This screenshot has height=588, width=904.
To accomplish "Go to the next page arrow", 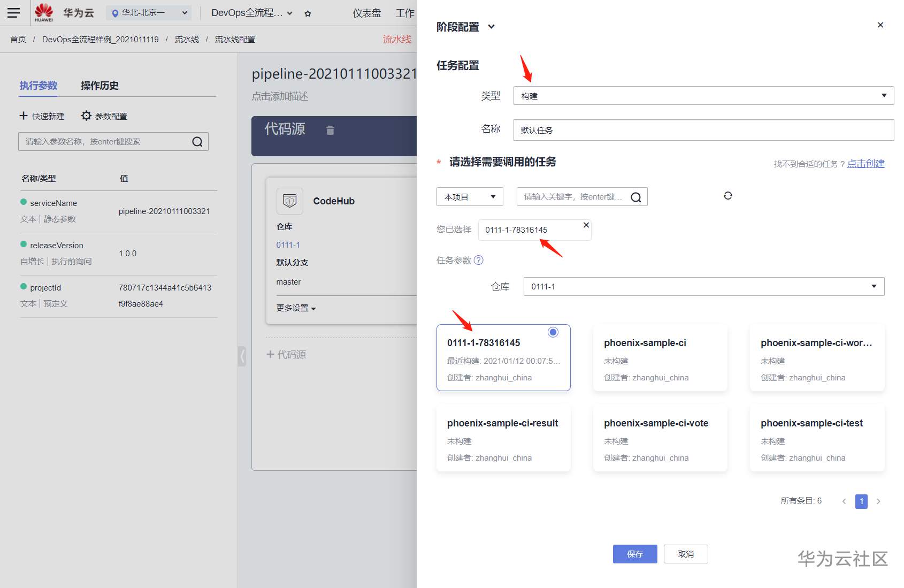I will pyautogui.click(x=878, y=501).
